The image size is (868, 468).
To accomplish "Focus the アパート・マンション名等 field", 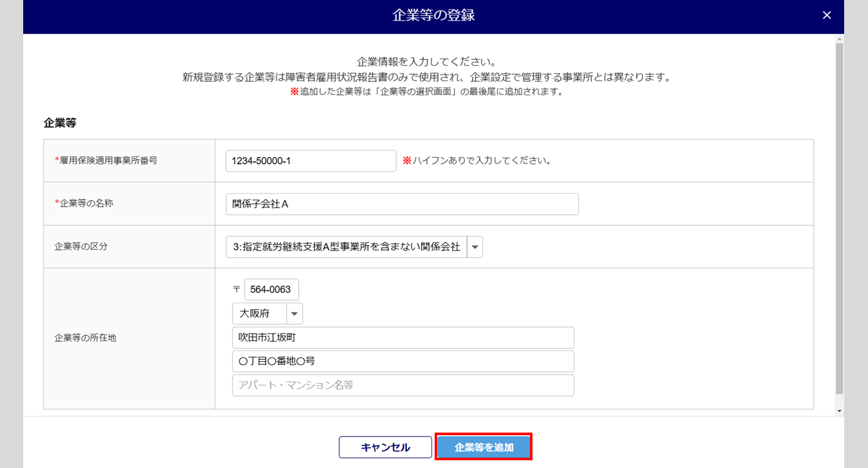I will [402, 386].
